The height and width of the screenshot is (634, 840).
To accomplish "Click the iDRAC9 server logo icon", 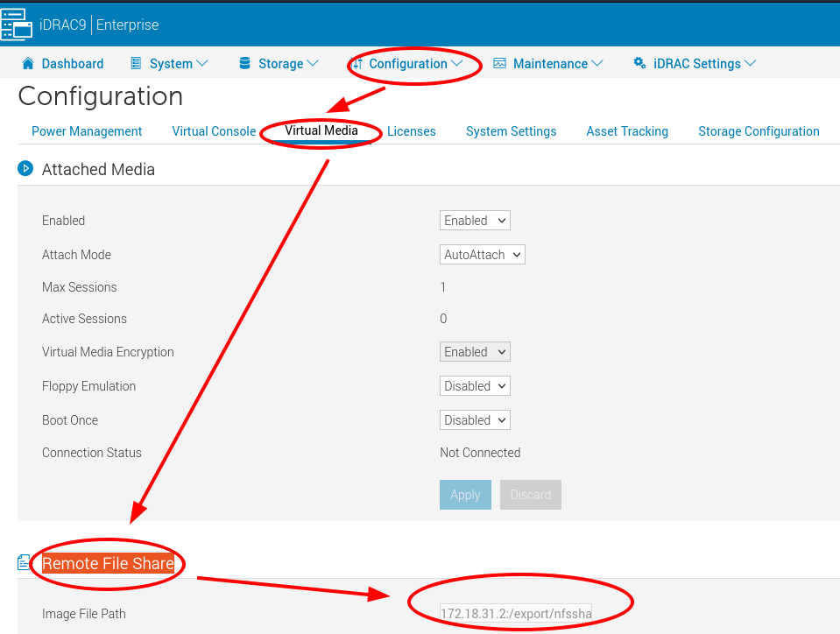I will point(16,25).
